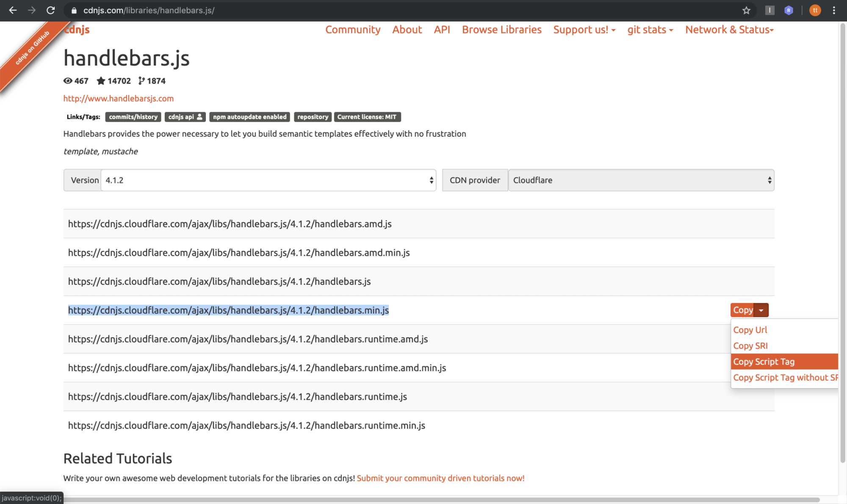847x504 pixels.
Task: Expand the Support us! menu
Action: [584, 30]
